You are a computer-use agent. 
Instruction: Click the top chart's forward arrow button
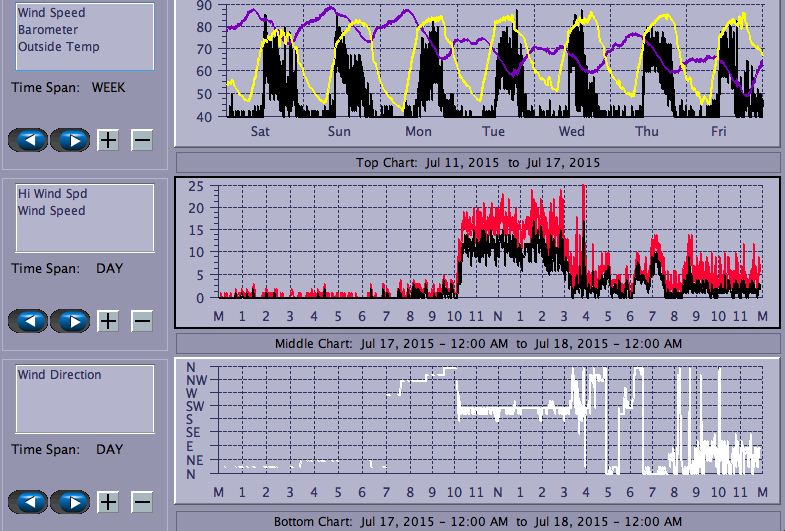point(70,139)
